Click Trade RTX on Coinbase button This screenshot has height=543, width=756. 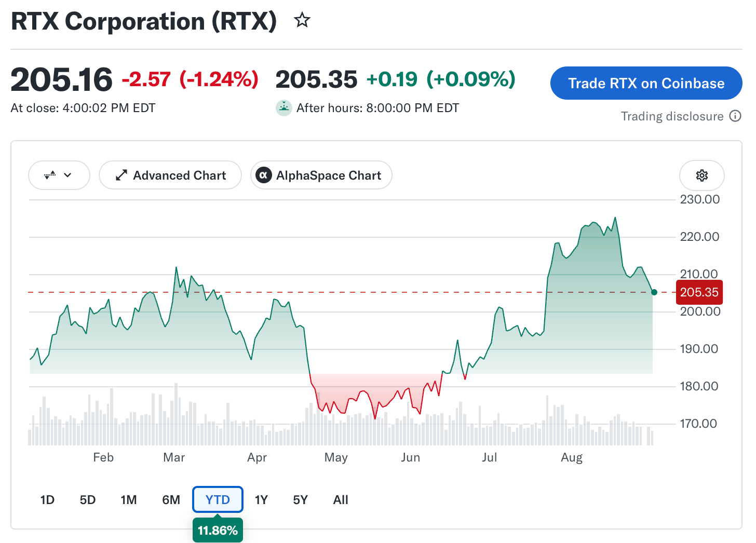coord(646,83)
